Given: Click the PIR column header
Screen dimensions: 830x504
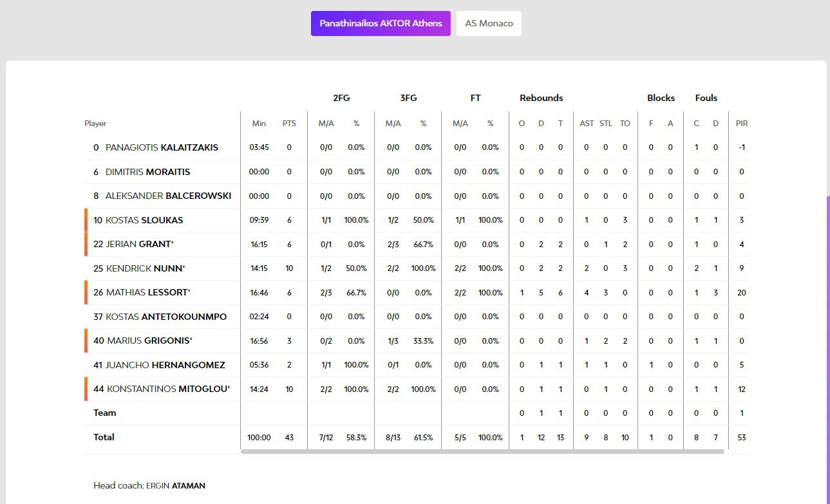Looking at the screenshot, I should click(741, 124).
